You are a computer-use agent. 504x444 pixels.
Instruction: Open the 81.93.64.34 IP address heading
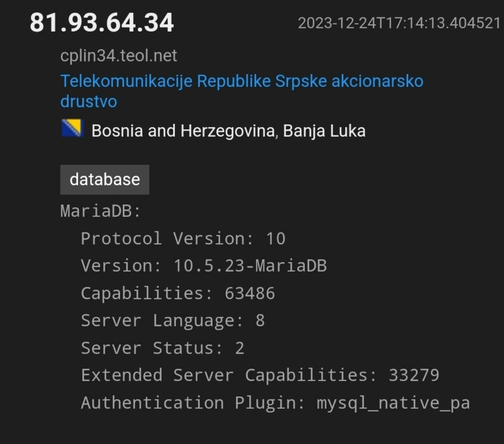pyautogui.click(x=101, y=23)
